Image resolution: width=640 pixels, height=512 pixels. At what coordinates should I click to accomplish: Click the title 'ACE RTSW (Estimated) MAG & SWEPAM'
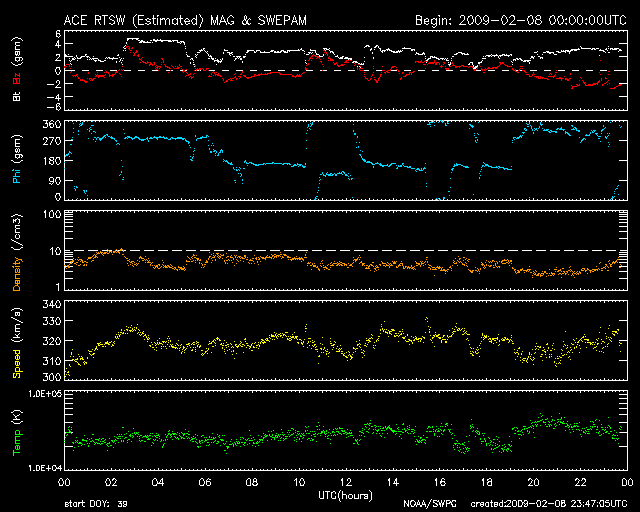[185, 20]
